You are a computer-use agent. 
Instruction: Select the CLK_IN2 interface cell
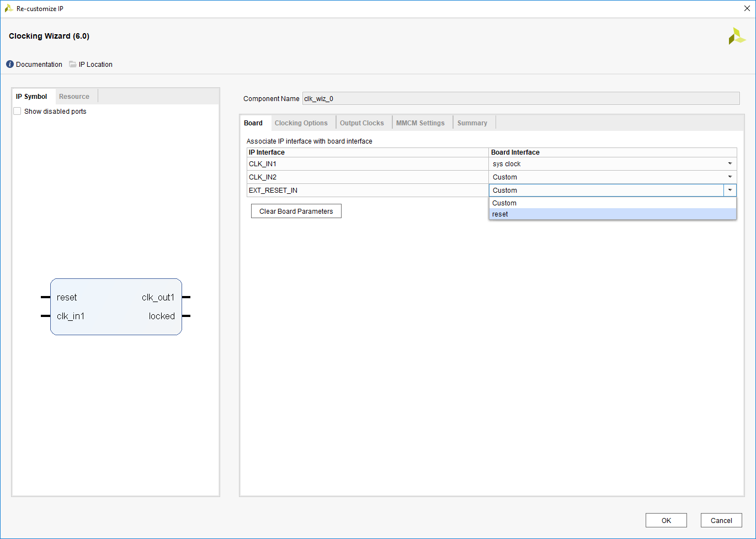[368, 177]
